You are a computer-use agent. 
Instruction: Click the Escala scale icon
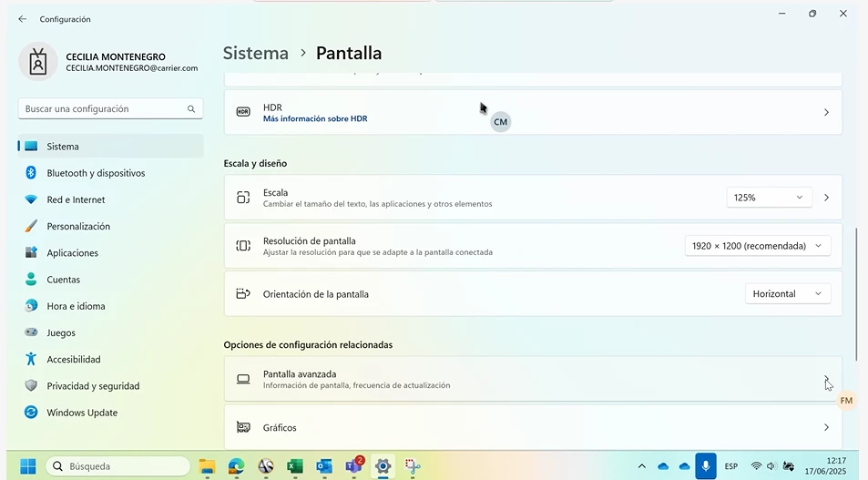[243, 198]
